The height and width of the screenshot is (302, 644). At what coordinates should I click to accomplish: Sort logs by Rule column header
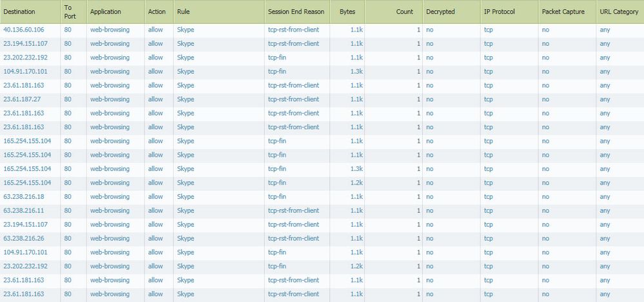183,12
